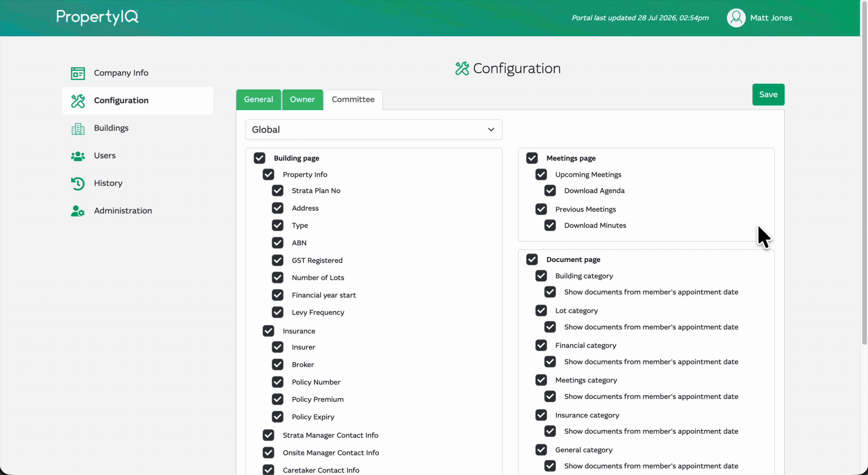Toggle the Address checkbox
Viewport: 868px width, 475px height.
click(x=278, y=208)
